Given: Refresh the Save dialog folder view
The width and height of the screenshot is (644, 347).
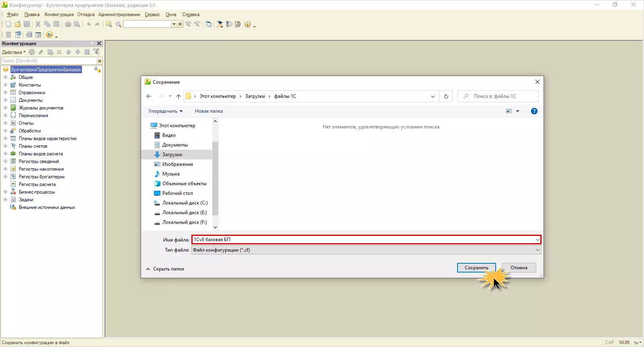Looking at the screenshot, I should click(x=446, y=96).
